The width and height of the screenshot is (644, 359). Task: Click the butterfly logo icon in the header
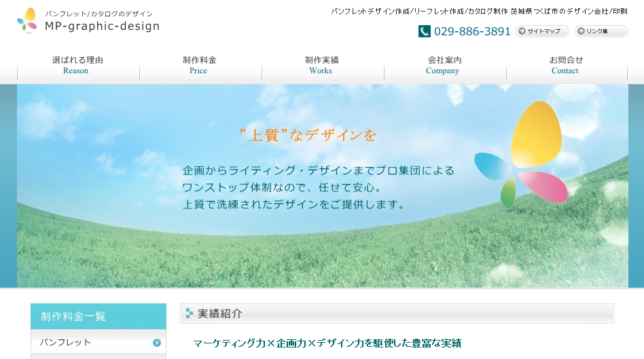pyautogui.click(x=27, y=20)
